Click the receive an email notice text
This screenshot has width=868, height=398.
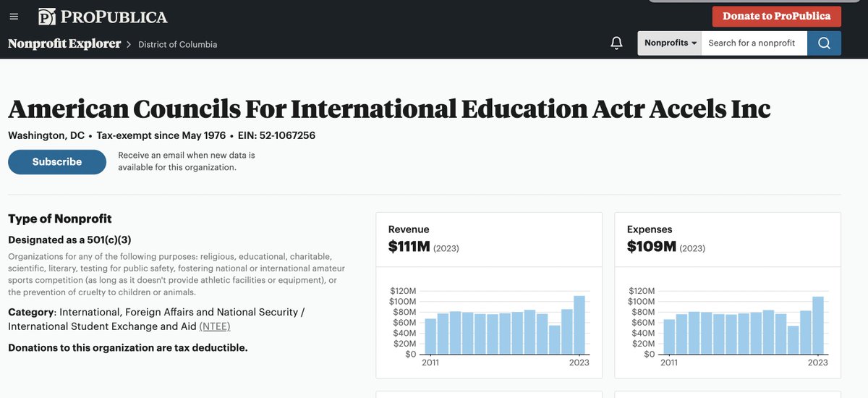pos(187,161)
